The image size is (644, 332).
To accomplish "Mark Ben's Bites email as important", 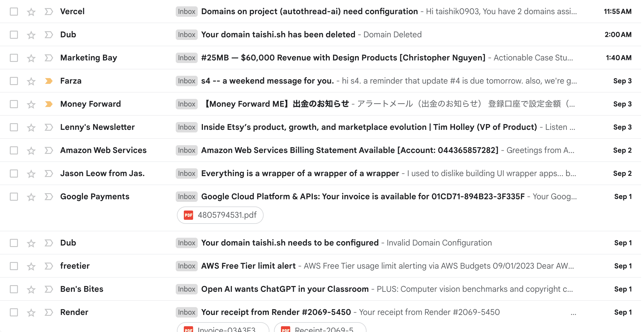I will pos(49,289).
